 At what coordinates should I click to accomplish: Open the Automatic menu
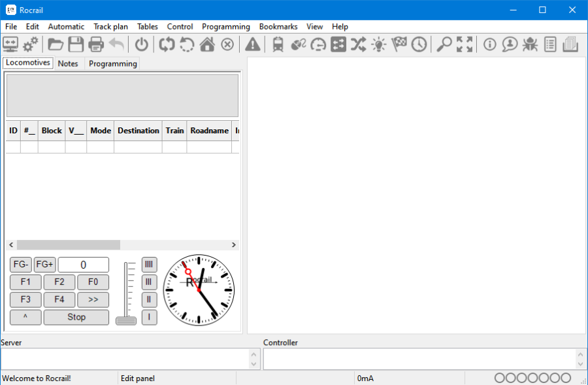click(66, 27)
